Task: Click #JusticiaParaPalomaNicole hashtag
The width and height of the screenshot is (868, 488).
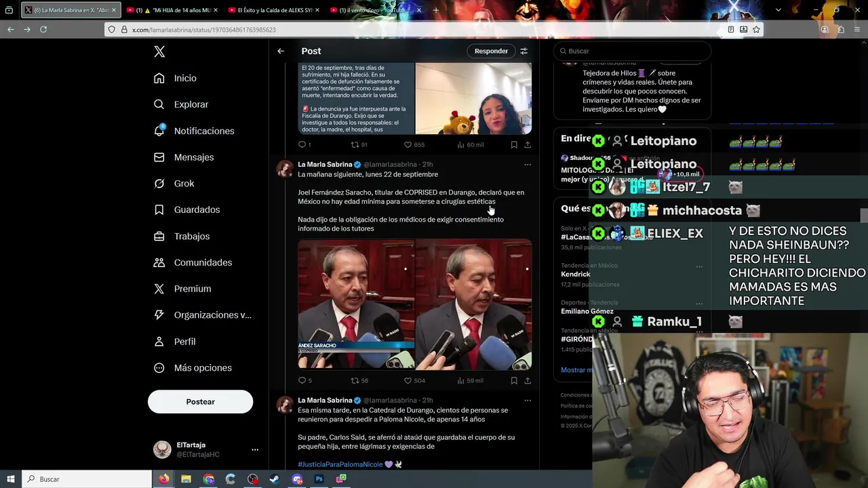Action: click(x=340, y=464)
